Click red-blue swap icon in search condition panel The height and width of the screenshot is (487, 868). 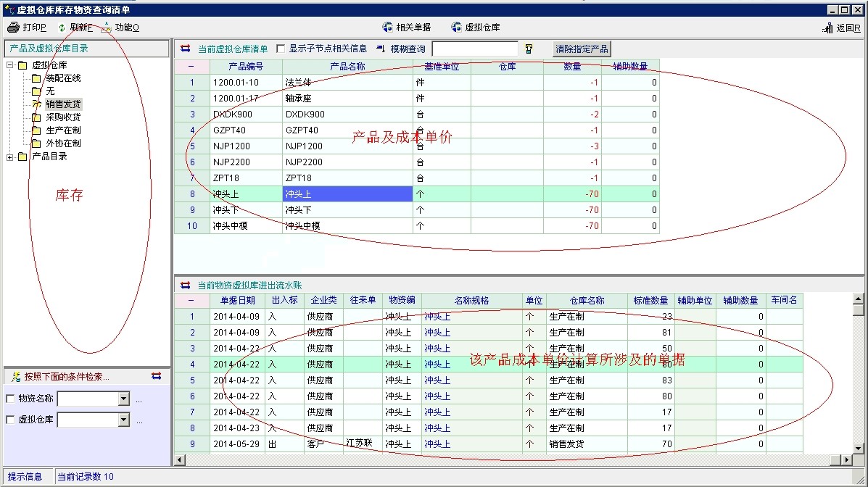[157, 376]
